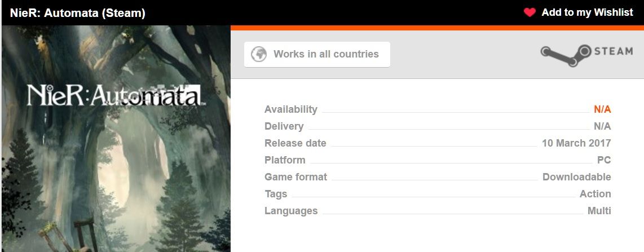Click the Action tag
The image size is (644, 252).
595,194
